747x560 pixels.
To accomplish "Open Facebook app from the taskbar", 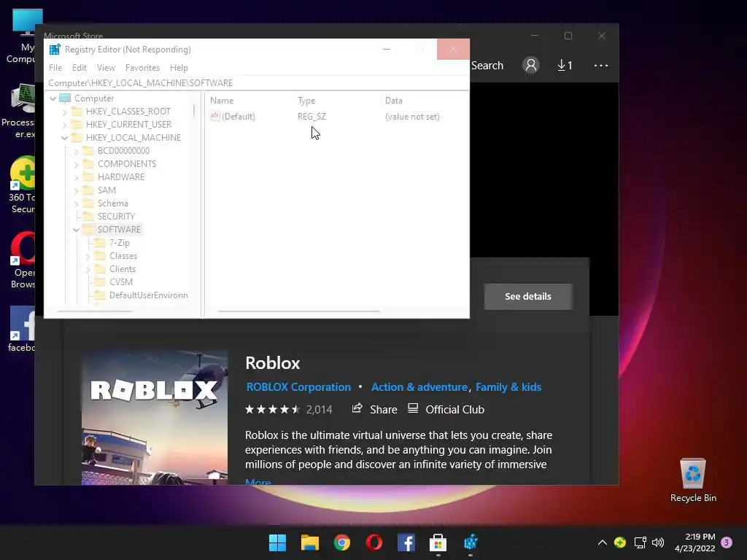I will pyautogui.click(x=406, y=542).
